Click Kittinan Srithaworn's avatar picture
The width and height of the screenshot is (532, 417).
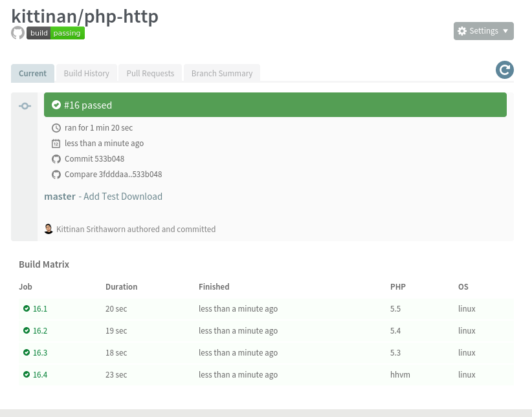click(x=49, y=229)
